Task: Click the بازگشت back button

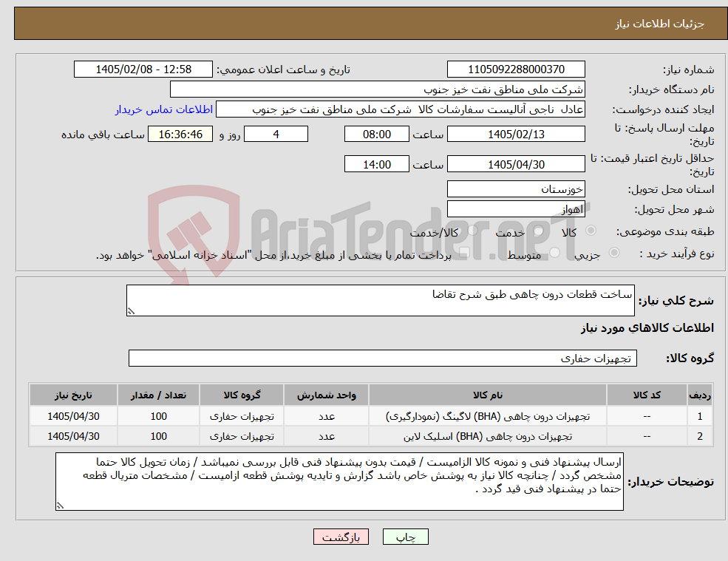Action: click(x=341, y=537)
